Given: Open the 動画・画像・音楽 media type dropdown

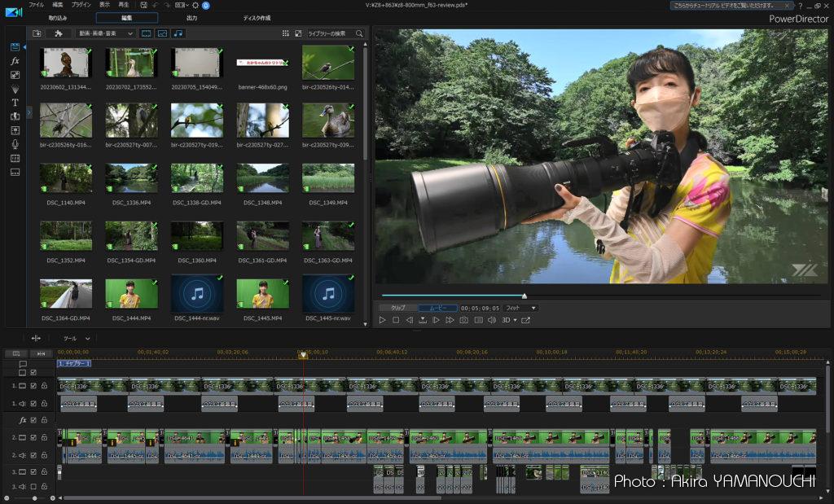Looking at the screenshot, I should [x=105, y=33].
